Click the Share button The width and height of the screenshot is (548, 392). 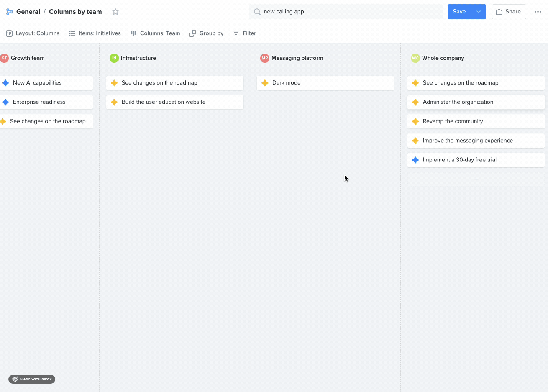[509, 11]
